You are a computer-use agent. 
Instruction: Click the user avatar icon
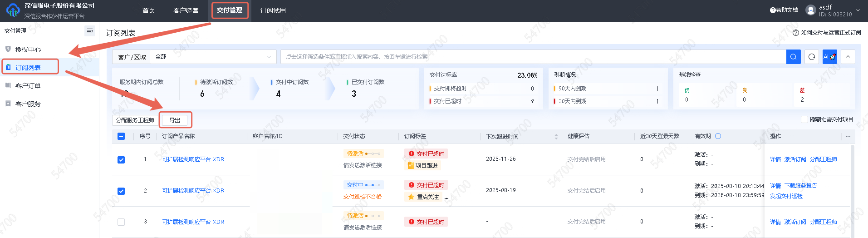(x=810, y=10)
